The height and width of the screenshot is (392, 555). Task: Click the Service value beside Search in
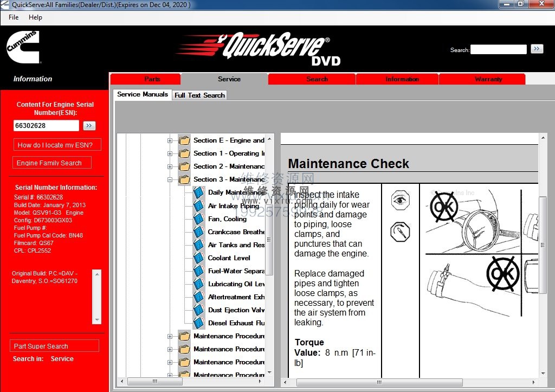(62, 359)
